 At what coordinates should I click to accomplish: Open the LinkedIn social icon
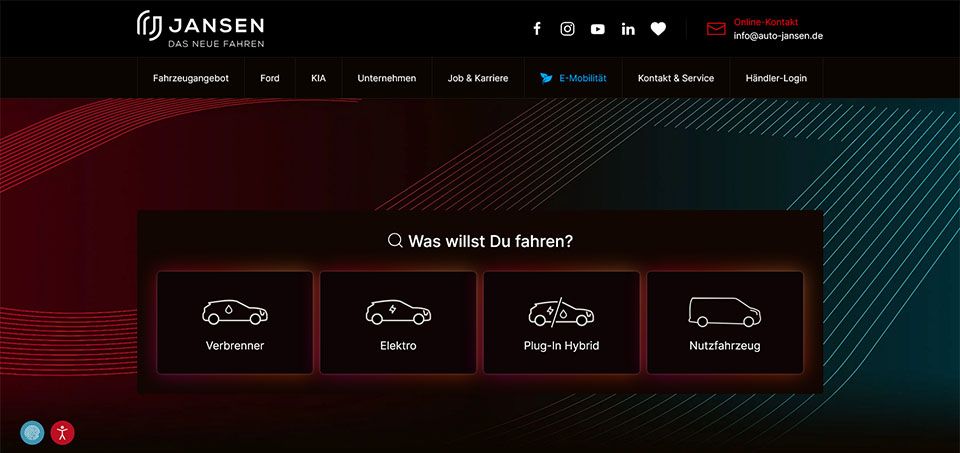point(628,29)
